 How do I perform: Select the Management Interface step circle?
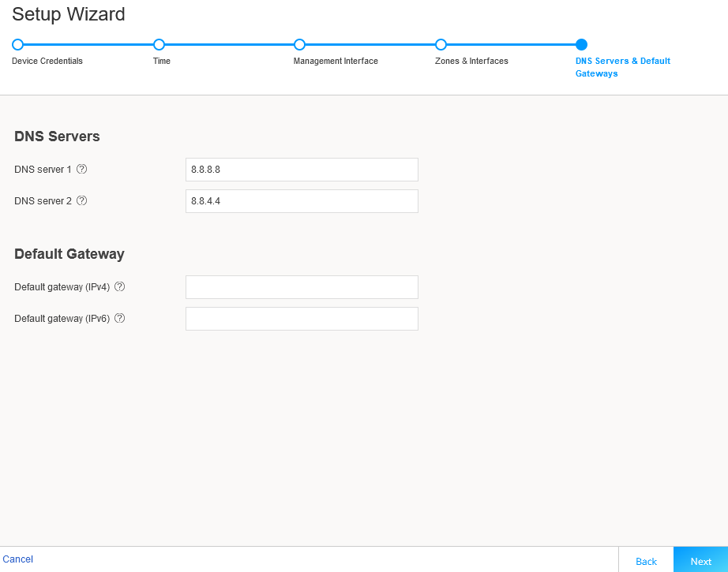299,45
